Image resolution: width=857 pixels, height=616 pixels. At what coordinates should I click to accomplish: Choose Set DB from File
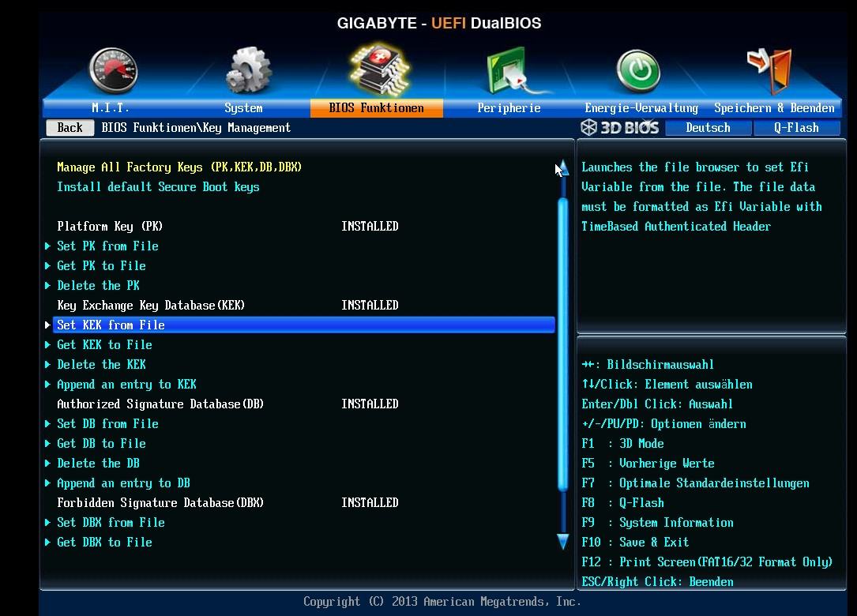[x=107, y=423]
